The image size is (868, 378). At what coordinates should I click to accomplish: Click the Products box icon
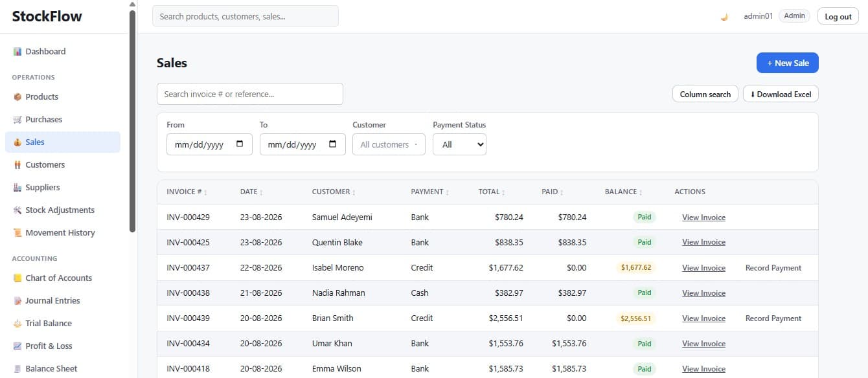17,97
